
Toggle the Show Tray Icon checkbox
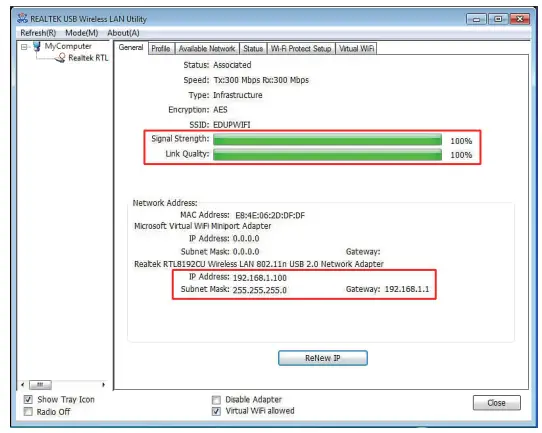(x=28, y=400)
